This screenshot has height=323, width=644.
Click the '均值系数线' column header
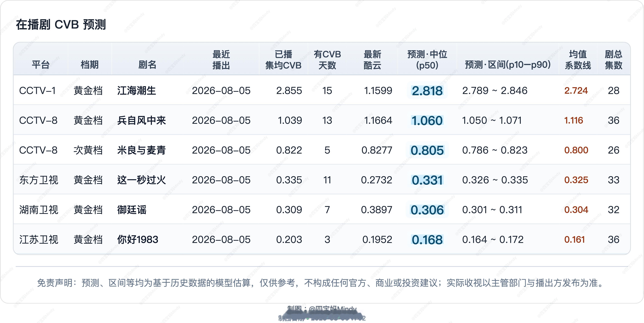[x=578, y=60]
